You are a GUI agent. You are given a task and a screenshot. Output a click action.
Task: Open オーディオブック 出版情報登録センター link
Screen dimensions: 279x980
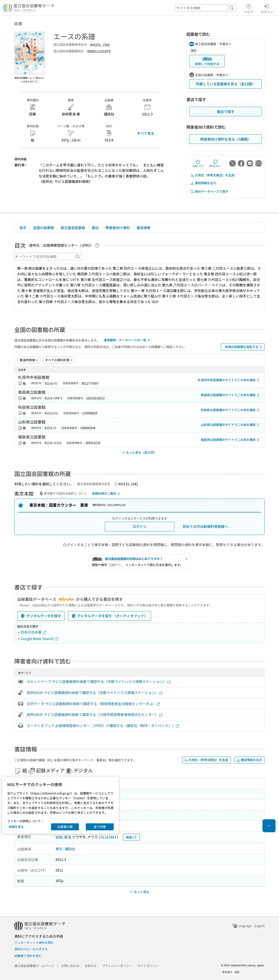pos(103,726)
